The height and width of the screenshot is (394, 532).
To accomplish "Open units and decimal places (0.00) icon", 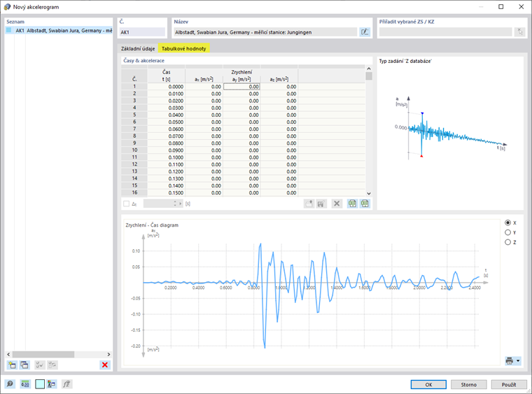I will click(25, 384).
